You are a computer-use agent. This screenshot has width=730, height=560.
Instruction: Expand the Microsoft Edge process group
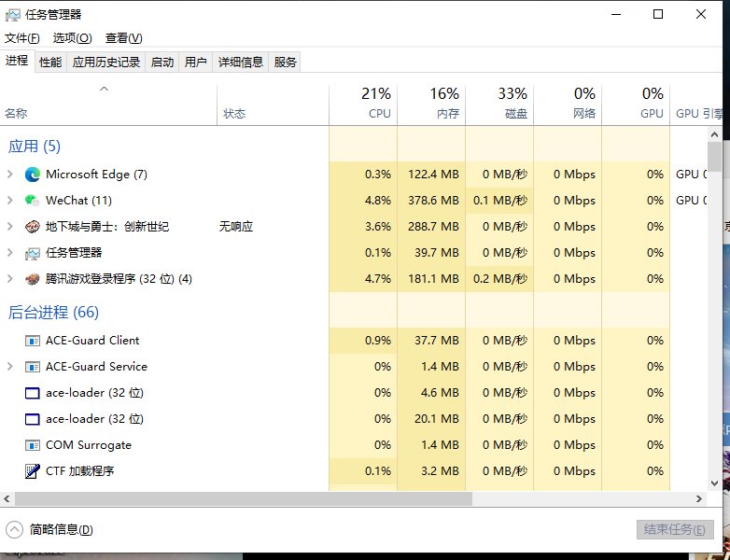pos(10,175)
